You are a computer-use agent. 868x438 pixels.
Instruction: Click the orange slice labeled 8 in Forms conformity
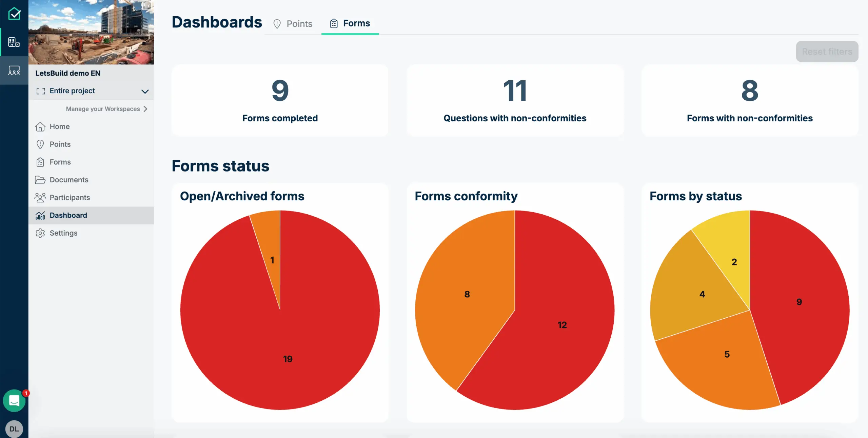467,294
